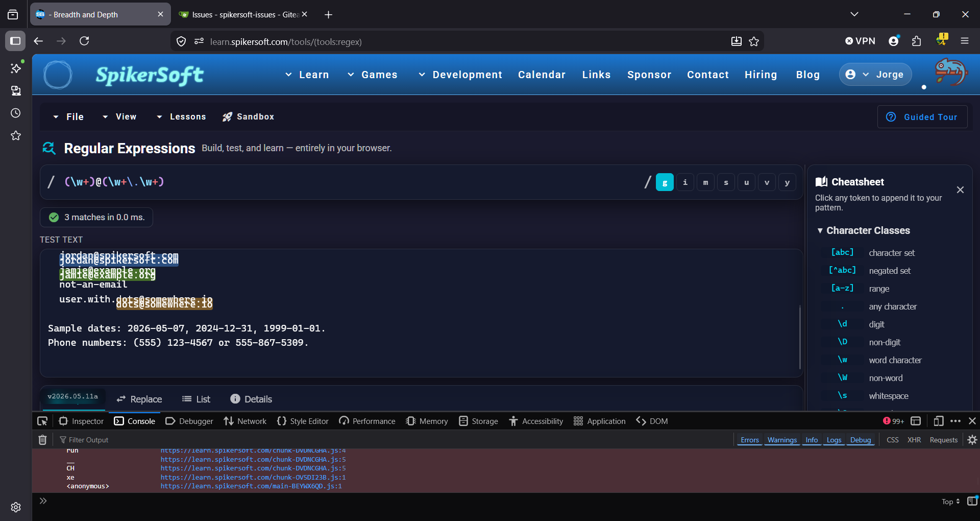Open the AI sparkle icon in sidebar
980x521 pixels.
point(16,68)
